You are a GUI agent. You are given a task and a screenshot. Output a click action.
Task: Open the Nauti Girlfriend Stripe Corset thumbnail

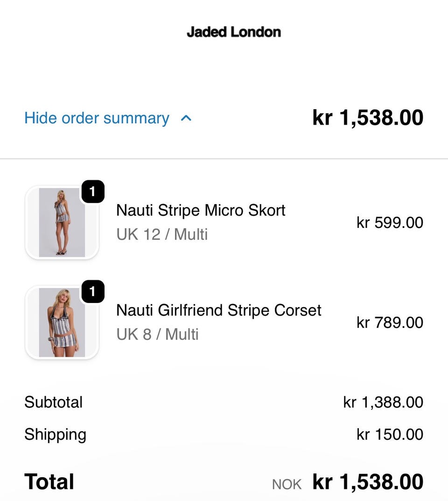[62, 323]
